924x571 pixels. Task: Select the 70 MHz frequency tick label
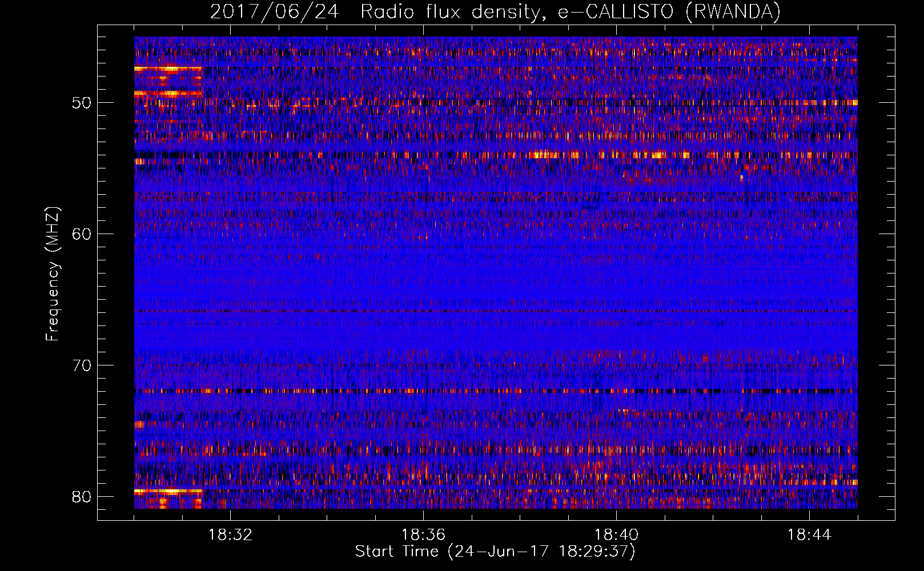coord(82,365)
